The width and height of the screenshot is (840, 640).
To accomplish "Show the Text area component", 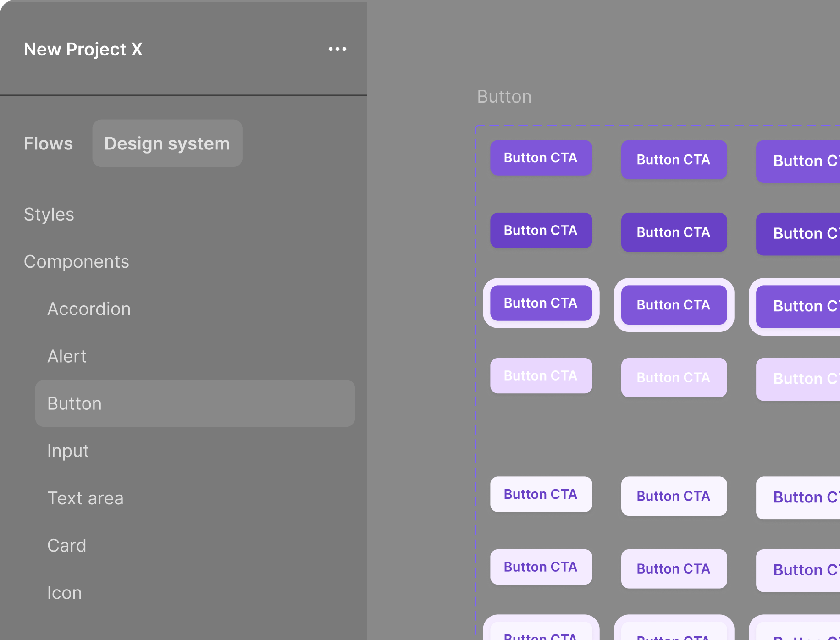I will pyautogui.click(x=85, y=498).
